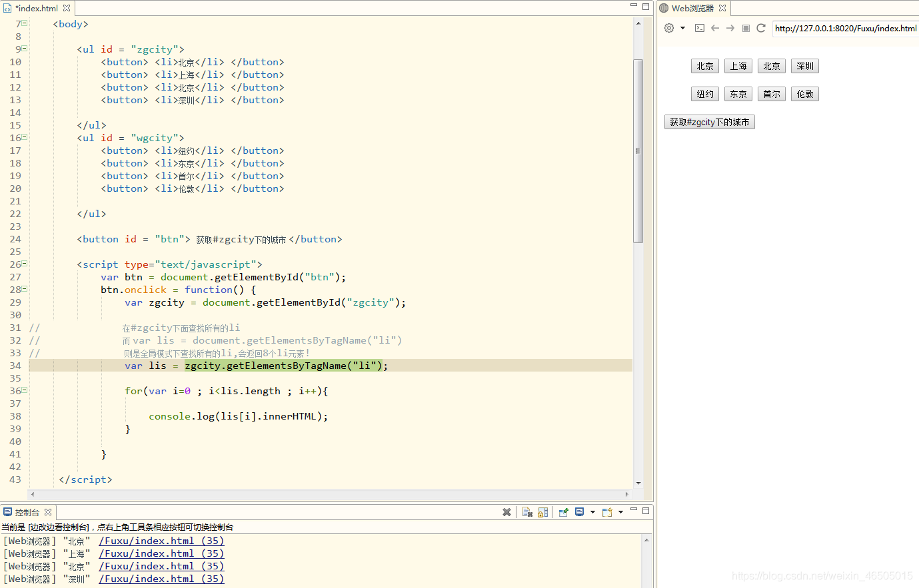Viewport: 919px width, 588px height.
Task: Click the 首尔 button in the browser
Action: [x=772, y=94]
